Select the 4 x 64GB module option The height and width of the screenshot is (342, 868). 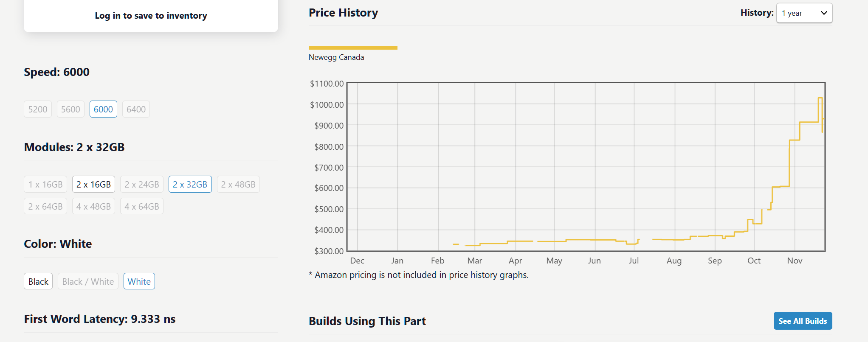(142, 207)
